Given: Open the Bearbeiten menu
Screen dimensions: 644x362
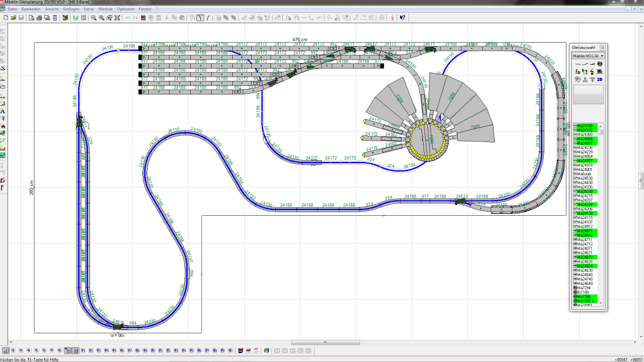Looking at the screenshot, I should pyautogui.click(x=31, y=9).
